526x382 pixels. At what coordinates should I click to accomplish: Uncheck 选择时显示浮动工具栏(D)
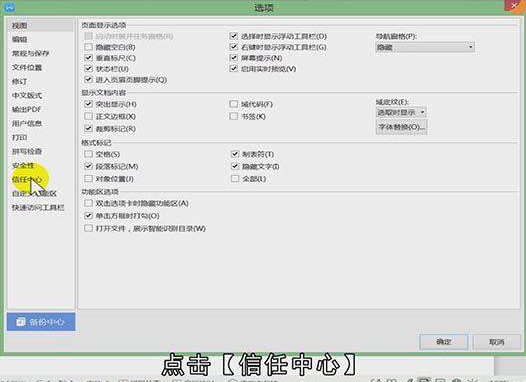(x=233, y=36)
